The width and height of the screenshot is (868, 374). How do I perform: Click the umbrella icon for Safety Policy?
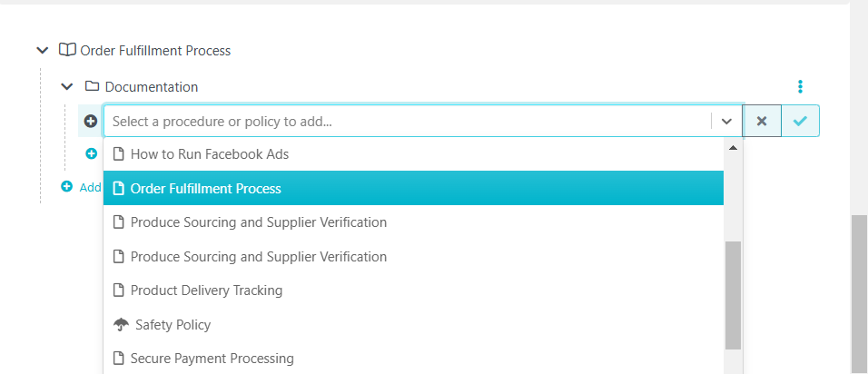tap(121, 325)
